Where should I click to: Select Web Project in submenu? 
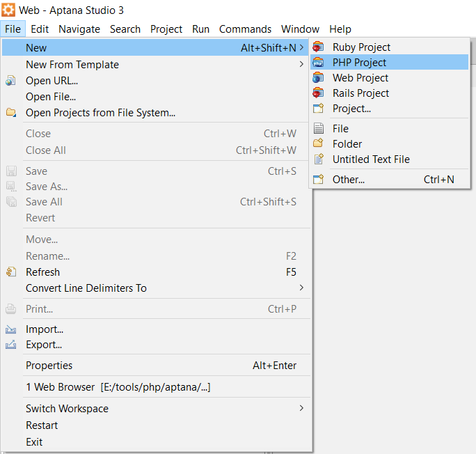390,78
